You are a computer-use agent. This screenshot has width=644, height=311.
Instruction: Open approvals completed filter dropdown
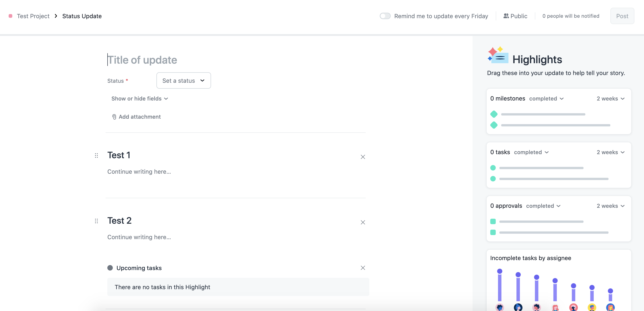click(543, 206)
